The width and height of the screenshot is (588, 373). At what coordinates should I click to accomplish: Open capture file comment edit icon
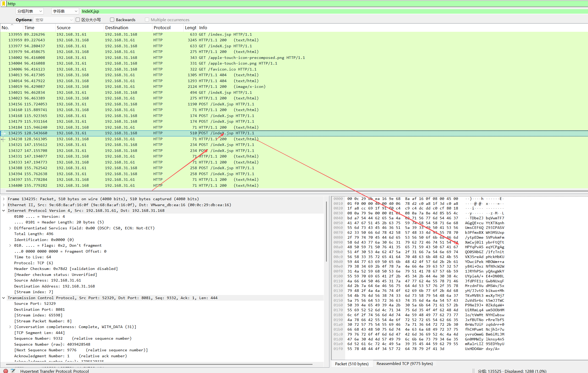pyautogui.click(x=13, y=371)
